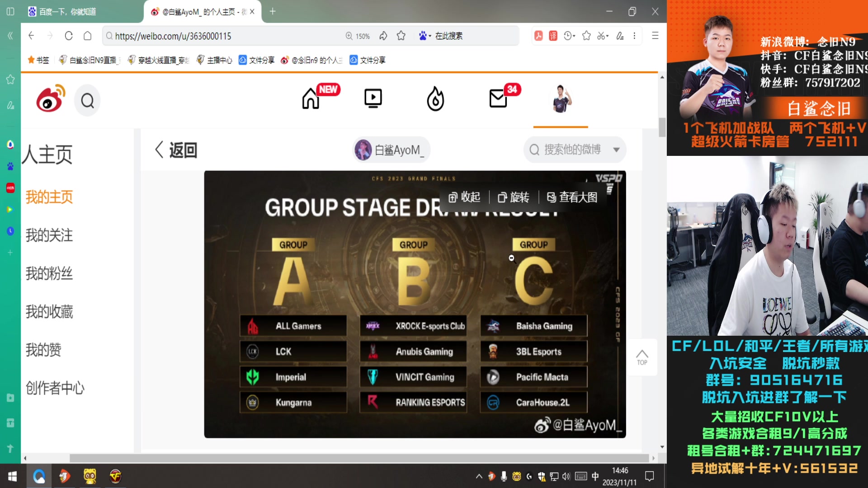Open trending topics via the flame icon
868x488 pixels.
(435, 99)
